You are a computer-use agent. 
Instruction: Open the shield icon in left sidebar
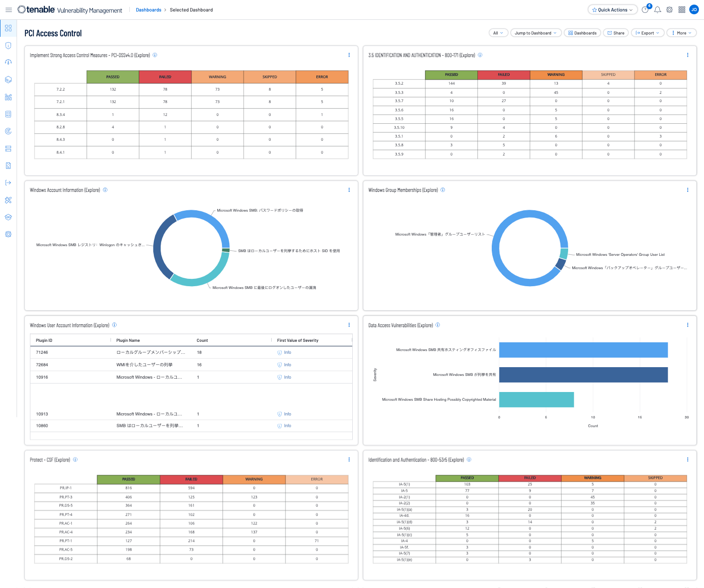pos(8,46)
